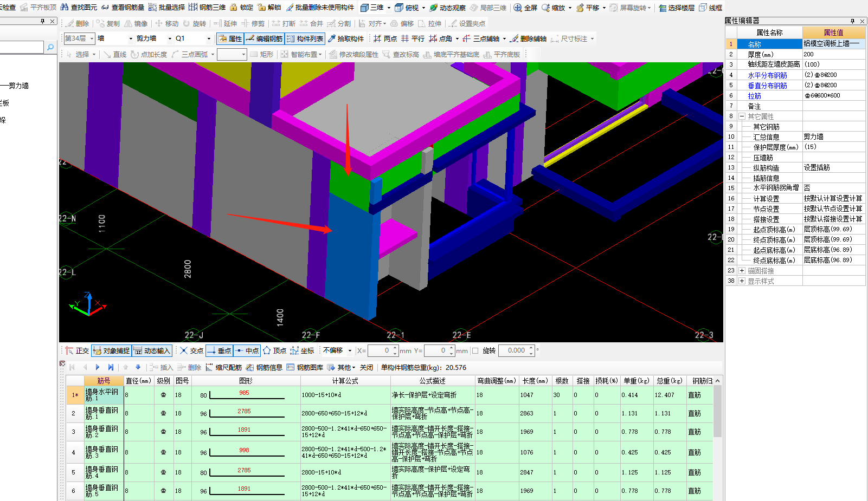Viewport: 868px width, 501px height.
Task: Click the 拾取构件 tool
Action: point(345,38)
